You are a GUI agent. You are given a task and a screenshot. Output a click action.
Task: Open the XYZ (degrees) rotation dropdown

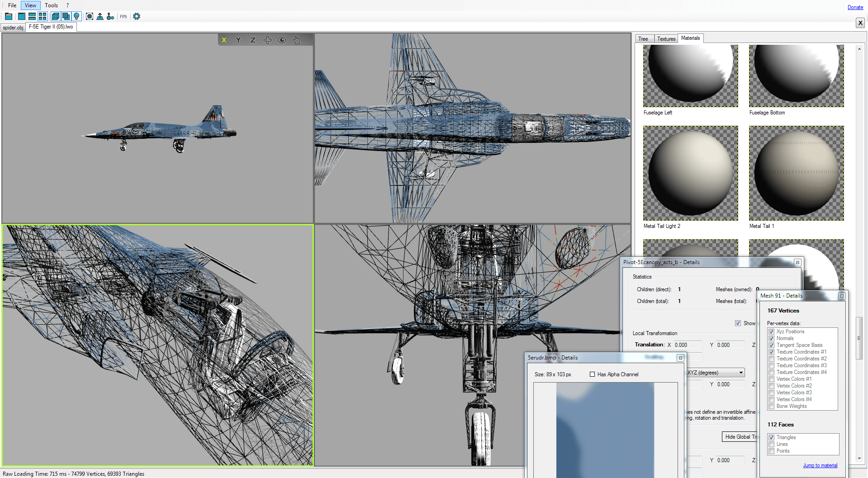[x=715, y=373]
